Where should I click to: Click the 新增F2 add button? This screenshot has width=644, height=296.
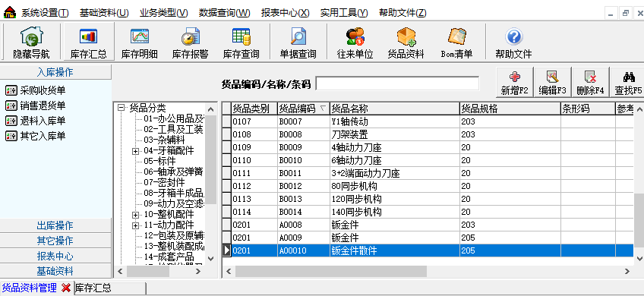click(x=515, y=83)
